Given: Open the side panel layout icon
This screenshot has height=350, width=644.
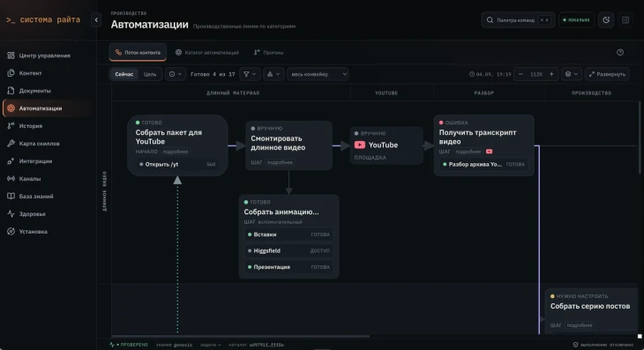Looking at the screenshot, I should click(625, 19).
